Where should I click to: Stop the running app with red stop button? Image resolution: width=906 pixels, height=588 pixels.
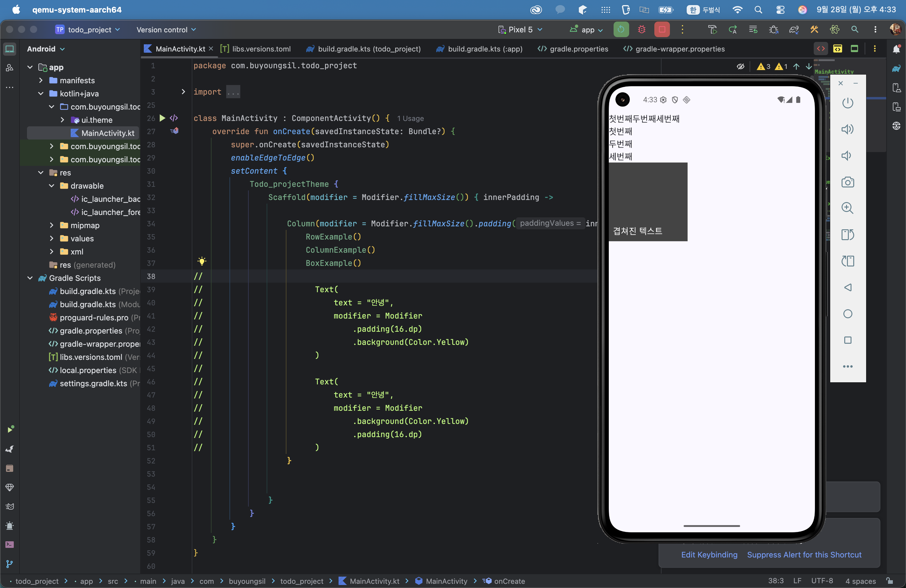[662, 30]
